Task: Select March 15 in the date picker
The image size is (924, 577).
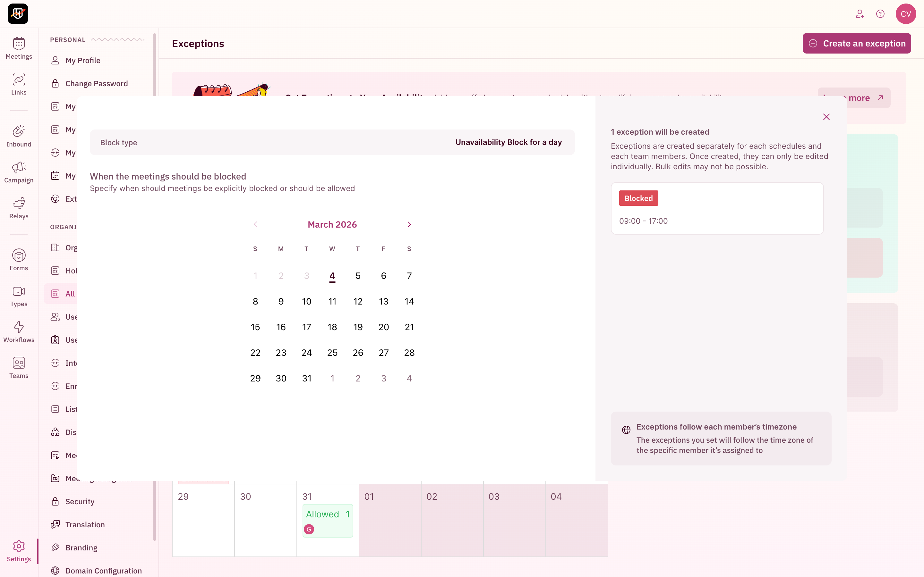Action: coord(255,327)
